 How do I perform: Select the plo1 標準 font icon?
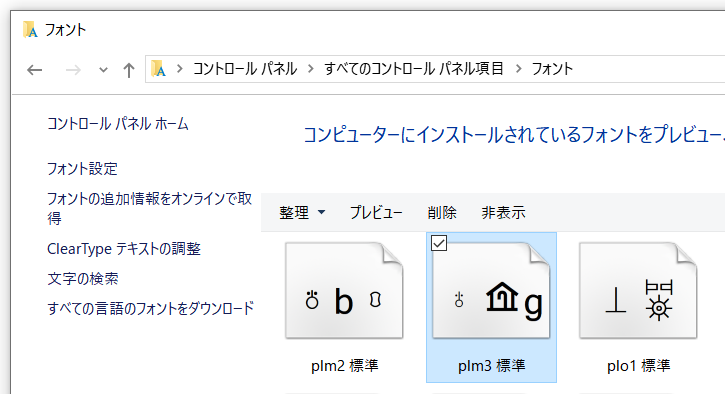pos(638,290)
